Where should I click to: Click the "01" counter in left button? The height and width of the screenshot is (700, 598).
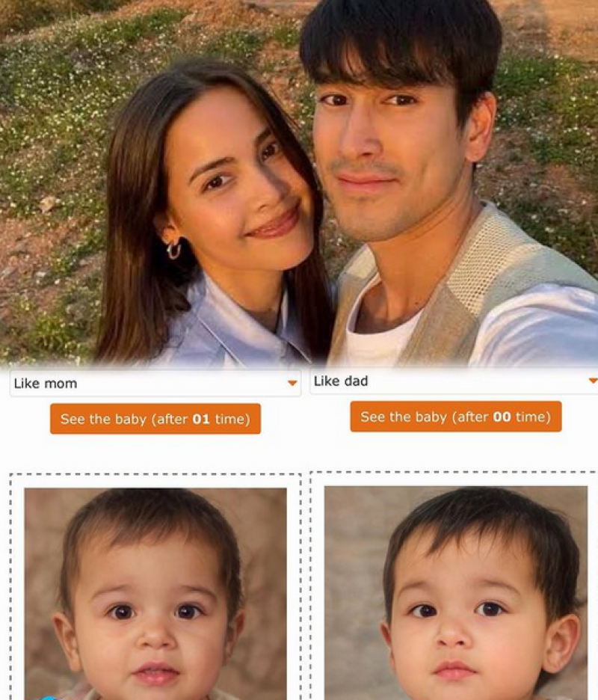click(201, 420)
